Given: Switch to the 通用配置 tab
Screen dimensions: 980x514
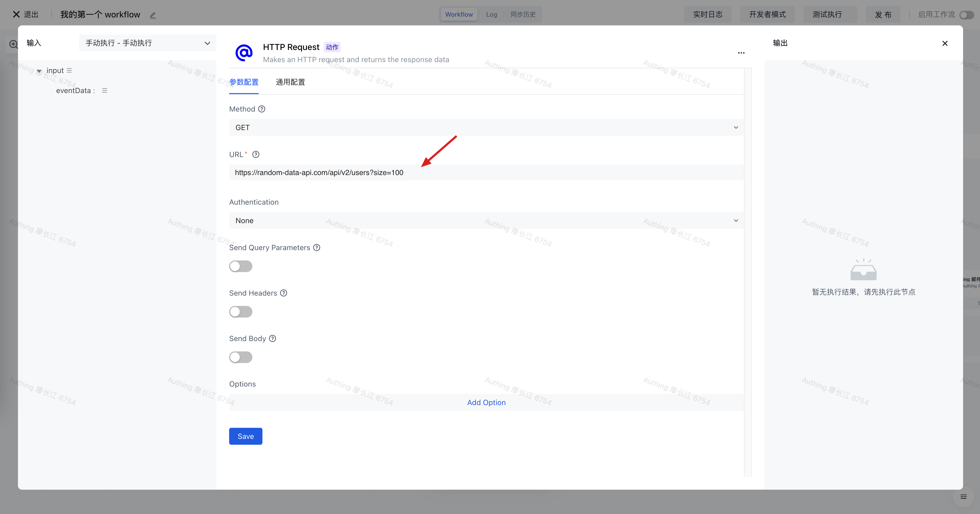Looking at the screenshot, I should click(290, 82).
